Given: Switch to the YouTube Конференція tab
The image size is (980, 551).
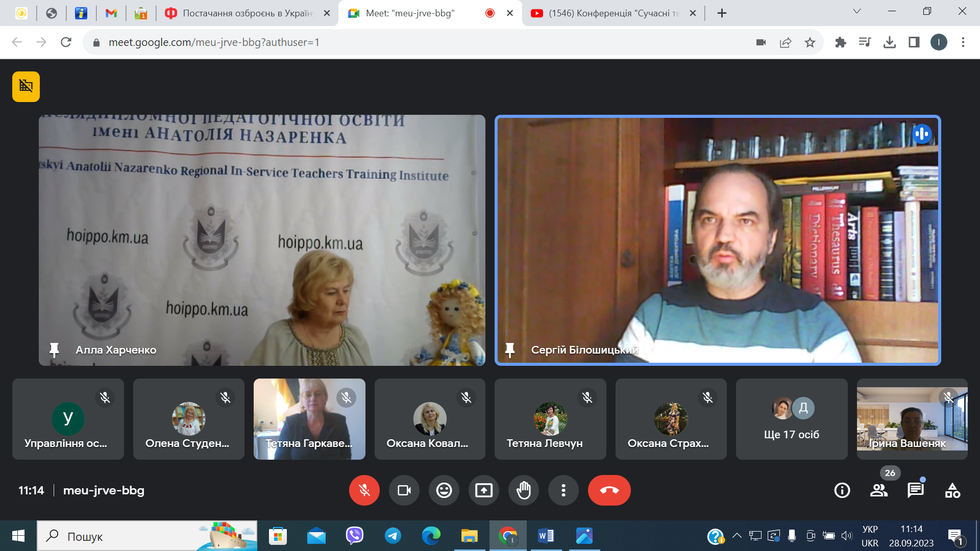Looking at the screenshot, I should 614,13.
